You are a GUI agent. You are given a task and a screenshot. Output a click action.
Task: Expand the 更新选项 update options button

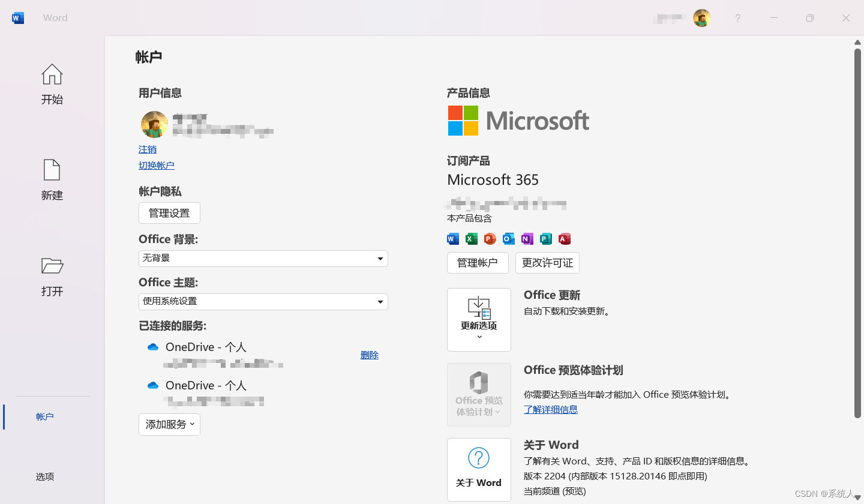click(479, 320)
